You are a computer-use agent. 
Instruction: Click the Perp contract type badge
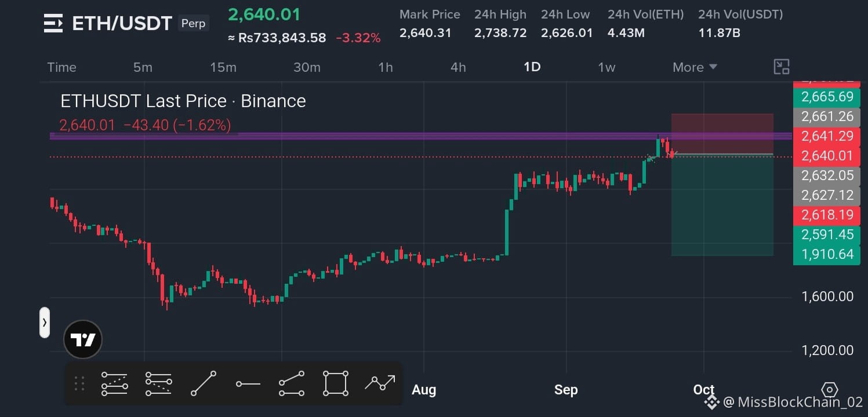click(x=193, y=24)
